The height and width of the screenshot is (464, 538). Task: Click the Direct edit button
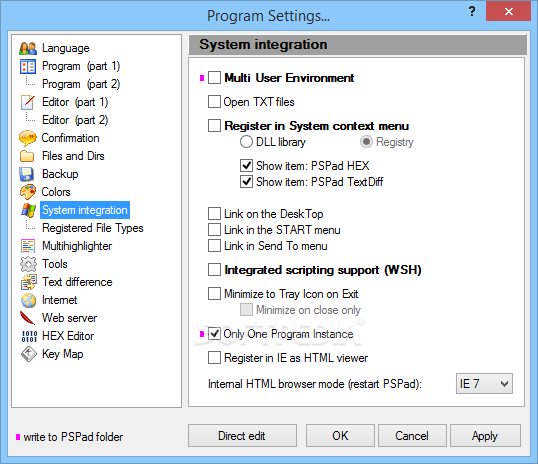tap(242, 436)
